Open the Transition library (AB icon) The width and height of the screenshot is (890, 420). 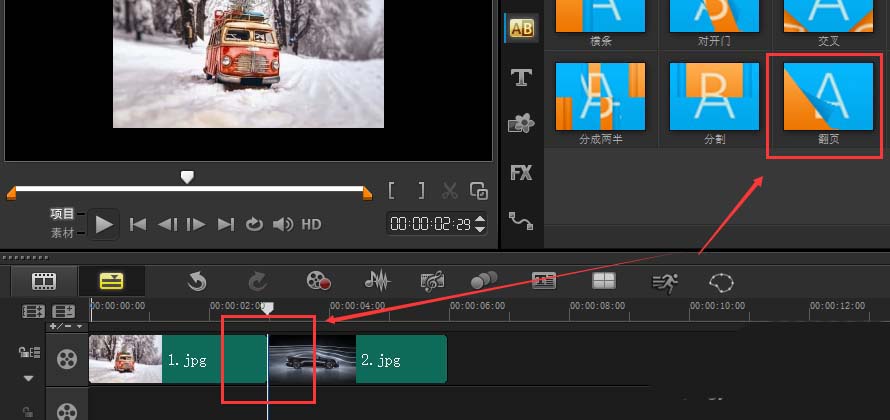(x=522, y=28)
